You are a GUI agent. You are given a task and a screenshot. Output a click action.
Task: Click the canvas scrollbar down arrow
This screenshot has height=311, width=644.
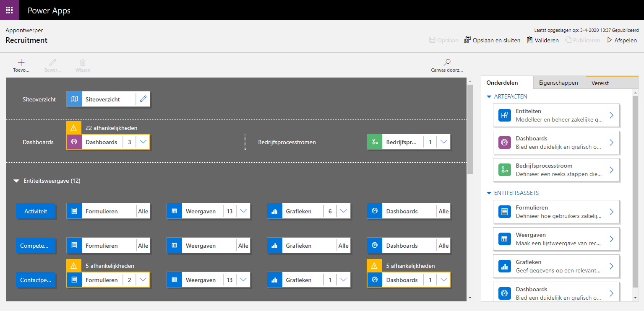coord(470,298)
